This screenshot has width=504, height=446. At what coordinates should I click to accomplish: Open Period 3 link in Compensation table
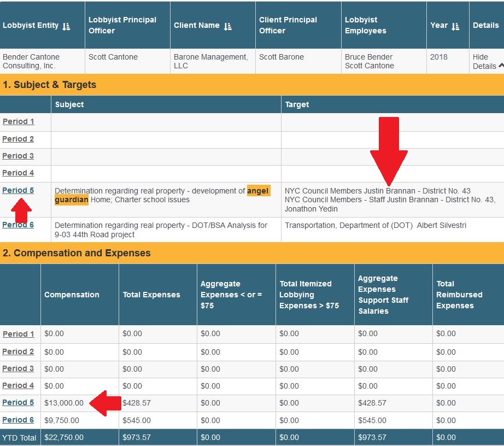(18, 368)
